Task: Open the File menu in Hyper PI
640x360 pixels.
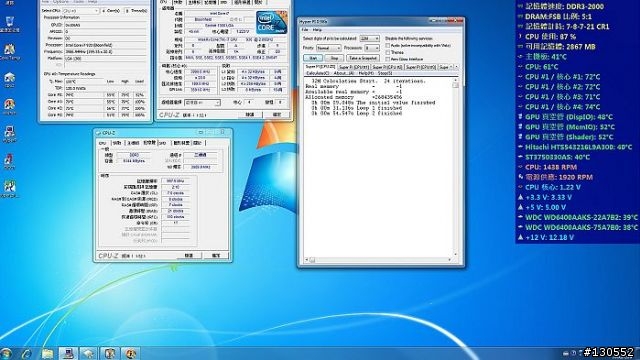Action: (305, 30)
